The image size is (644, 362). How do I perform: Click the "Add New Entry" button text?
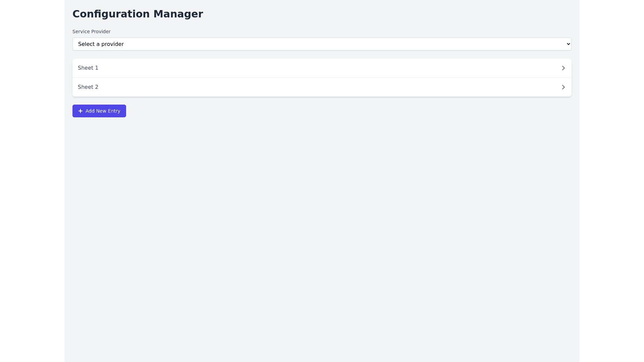[x=103, y=111]
